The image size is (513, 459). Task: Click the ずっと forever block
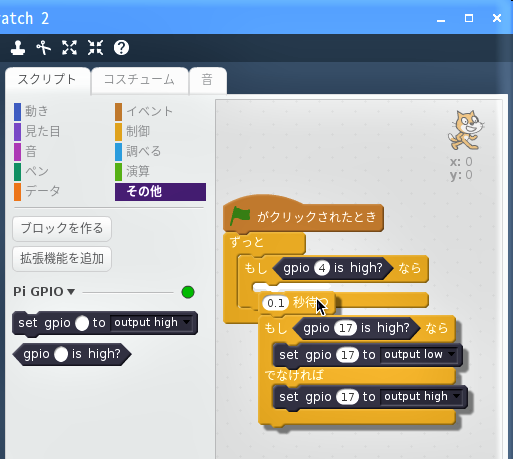pyautogui.click(x=247, y=242)
